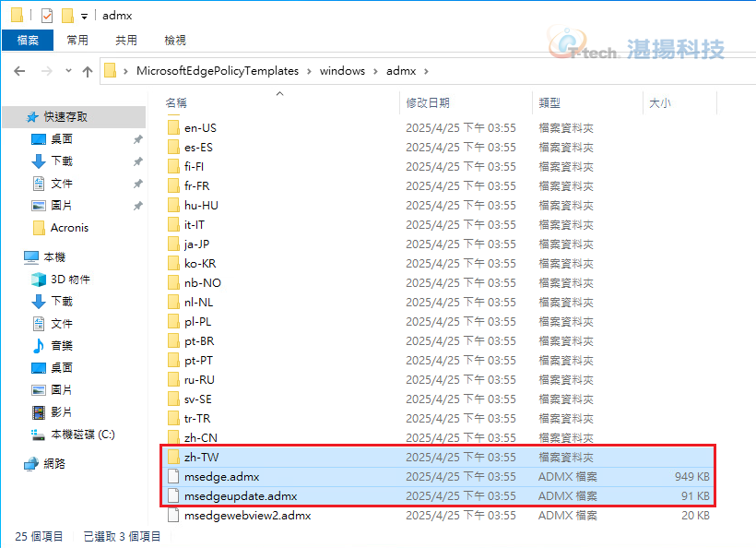Select the zh-CN folder name

click(201, 437)
